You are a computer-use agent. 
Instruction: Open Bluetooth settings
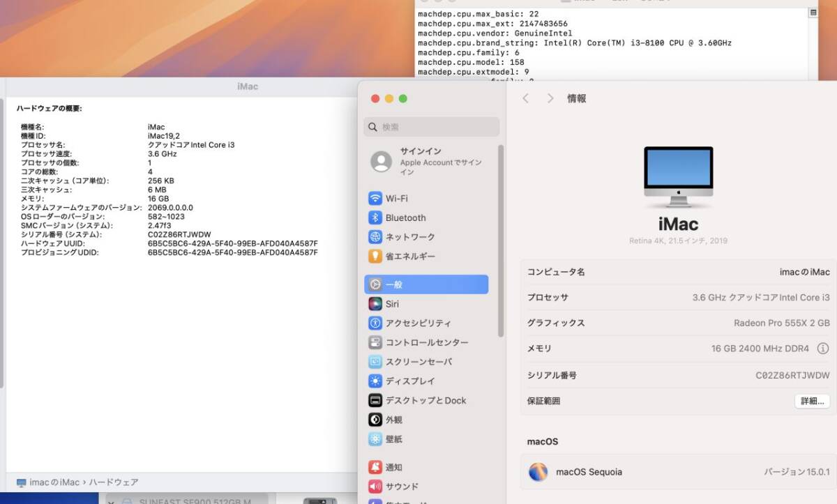pyautogui.click(x=405, y=217)
